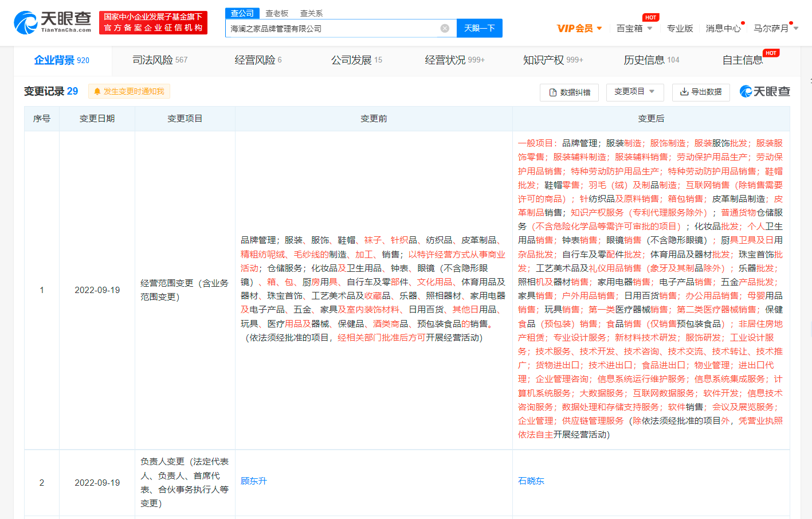This screenshot has height=519, width=812.
Task: Click the 国家中小企业发展子基金 banner
Action: pyautogui.click(x=153, y=22)
